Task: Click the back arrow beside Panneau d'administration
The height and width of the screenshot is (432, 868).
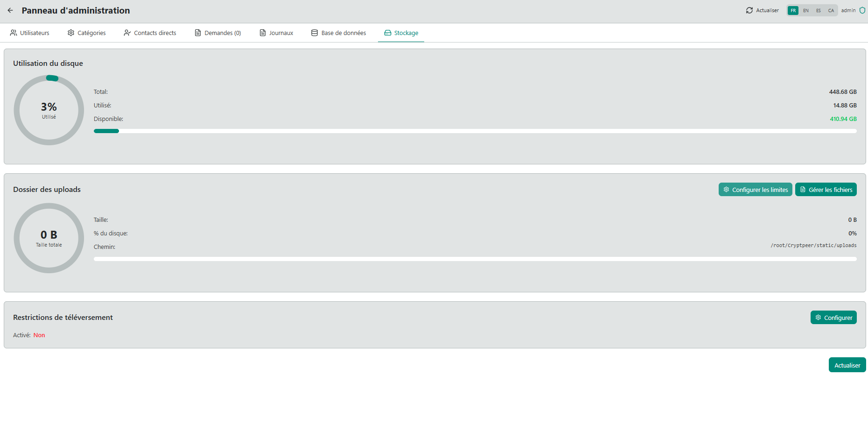Action: 10,10
